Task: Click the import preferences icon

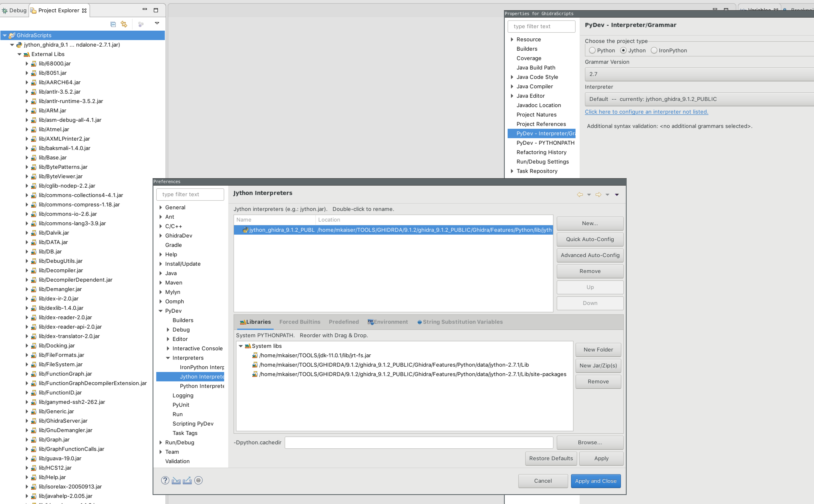Action: (176, 481)
